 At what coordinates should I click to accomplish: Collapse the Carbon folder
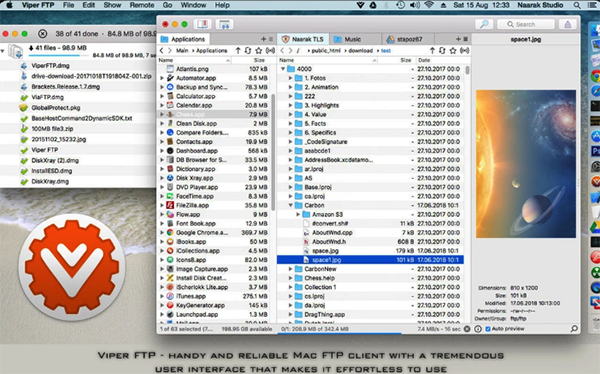click(290, 206)
